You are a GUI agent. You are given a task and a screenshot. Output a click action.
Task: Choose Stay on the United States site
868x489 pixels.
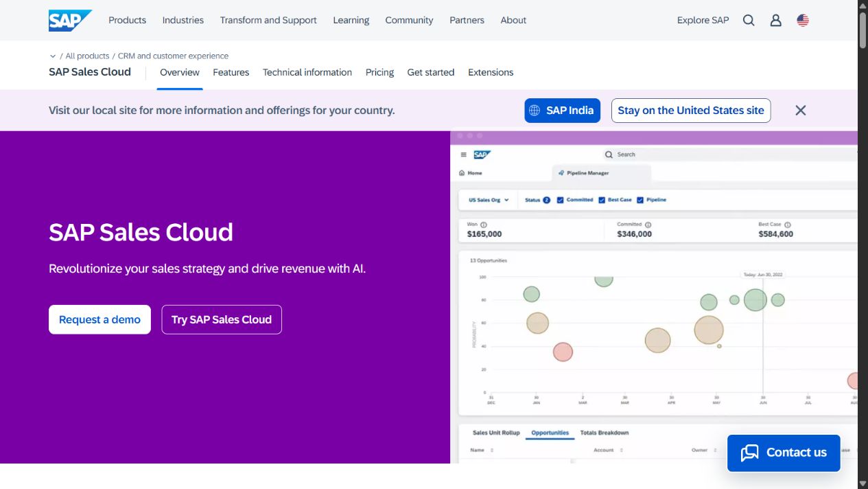[691, 111]
